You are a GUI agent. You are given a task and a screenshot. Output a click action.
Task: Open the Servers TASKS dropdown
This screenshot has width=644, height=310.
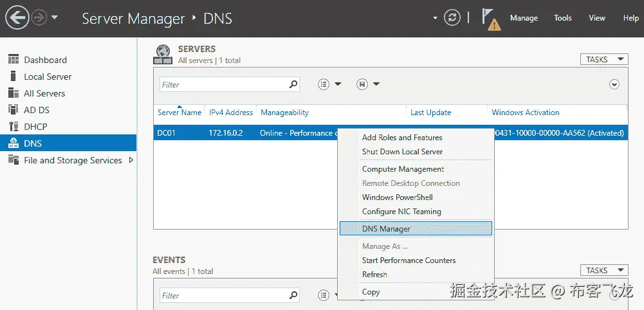point(604,60)
